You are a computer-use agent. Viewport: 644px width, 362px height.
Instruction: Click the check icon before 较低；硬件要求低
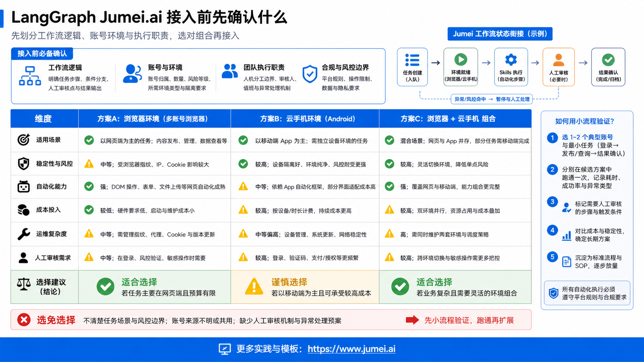click(89, 210)
